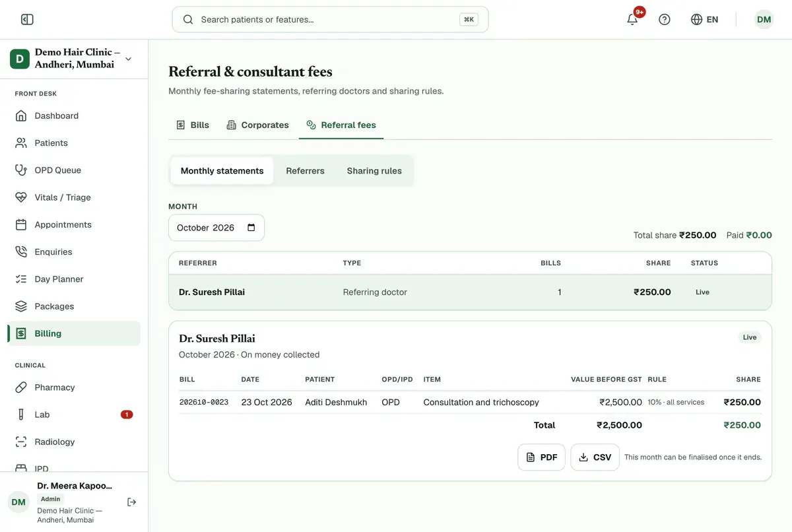792x532 pixels.
Task: Click the Admin role badge
Action: pyautogui.click(x=51, y=499)
